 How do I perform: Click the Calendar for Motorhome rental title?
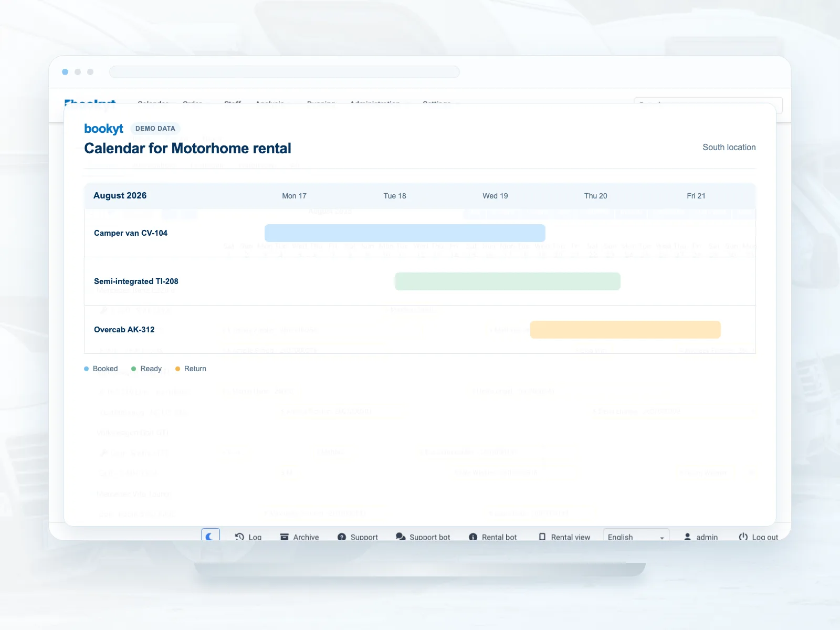[x=187, y=149]
